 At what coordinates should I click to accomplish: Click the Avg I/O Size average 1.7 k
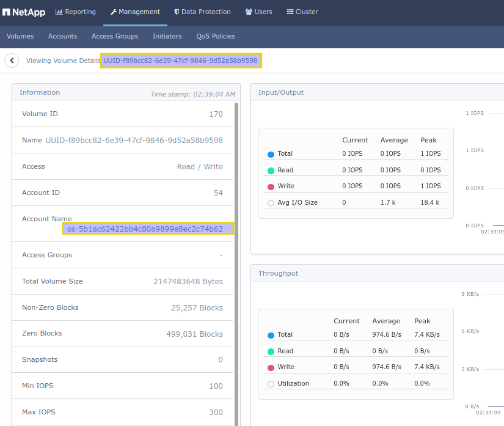tap(388, 202)
